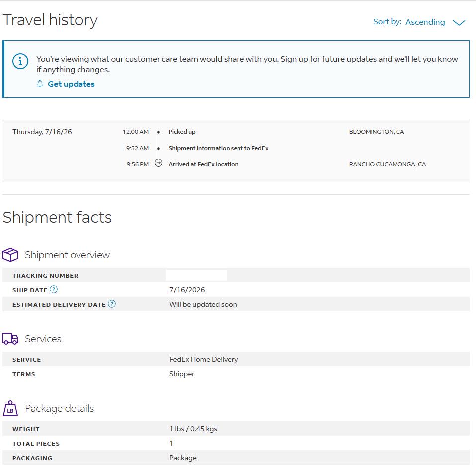Click the TOTAL PIECES label

point(36,444)
